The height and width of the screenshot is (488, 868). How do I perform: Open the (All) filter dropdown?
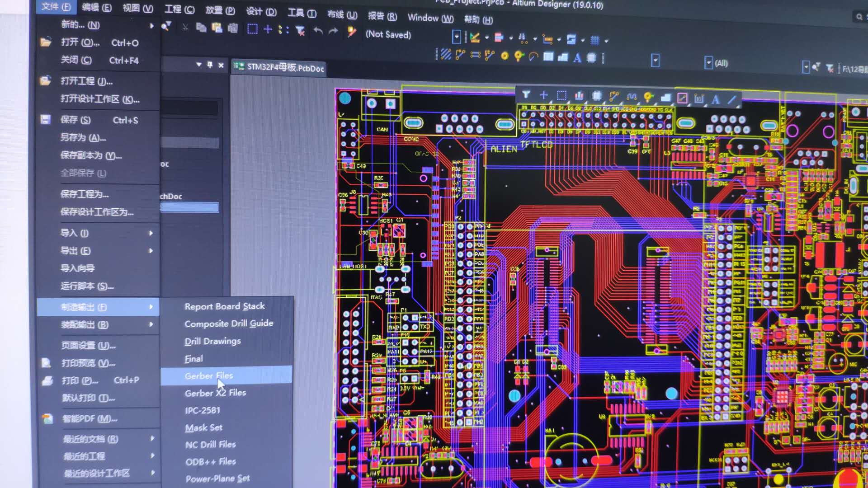pyautogui.click(x=708, y=63)
